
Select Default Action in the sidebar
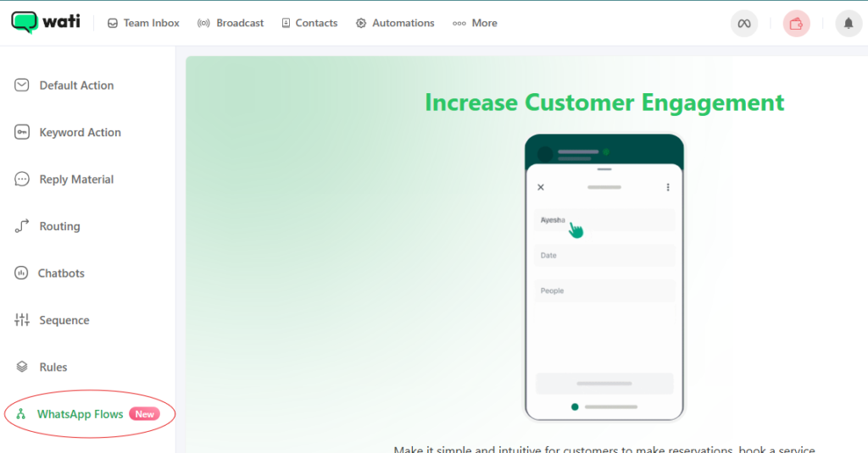pyautogui.click(x=64, y=86)
